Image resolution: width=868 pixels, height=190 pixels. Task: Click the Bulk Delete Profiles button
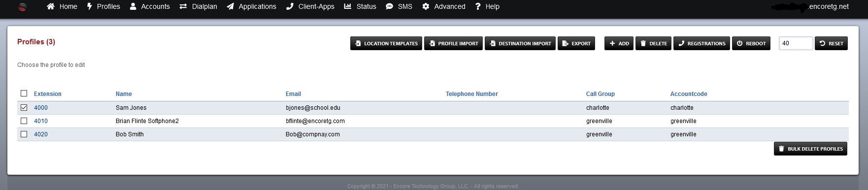click(x=810, y=149)
